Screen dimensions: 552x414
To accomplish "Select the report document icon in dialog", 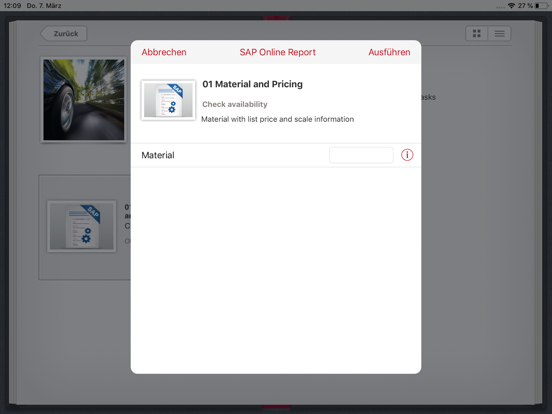I will tap(168, 100).
